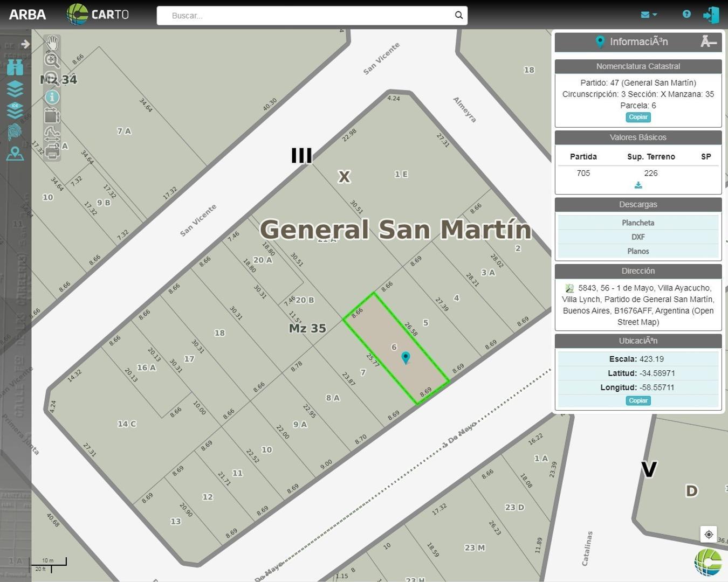Select the hand pan tool

pos(52,43)
